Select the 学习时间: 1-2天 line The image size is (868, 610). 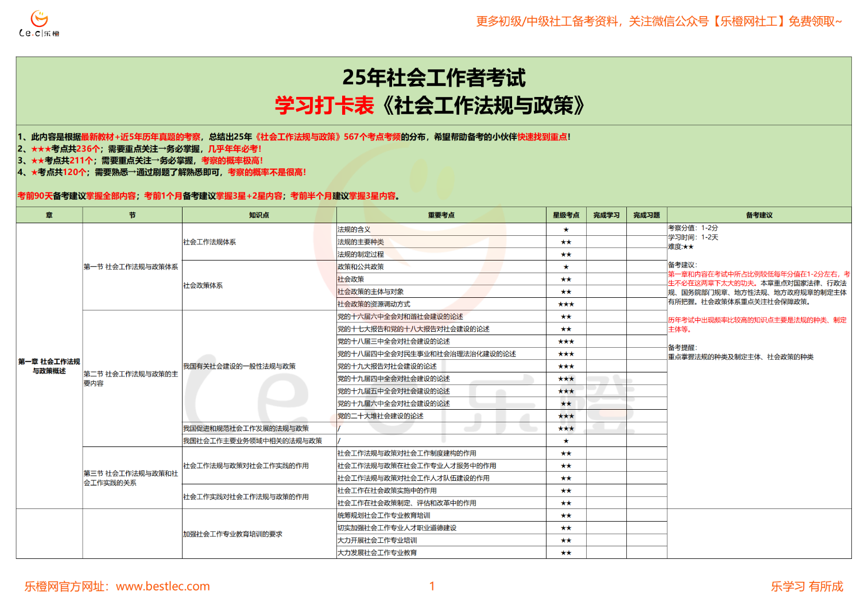693,237
